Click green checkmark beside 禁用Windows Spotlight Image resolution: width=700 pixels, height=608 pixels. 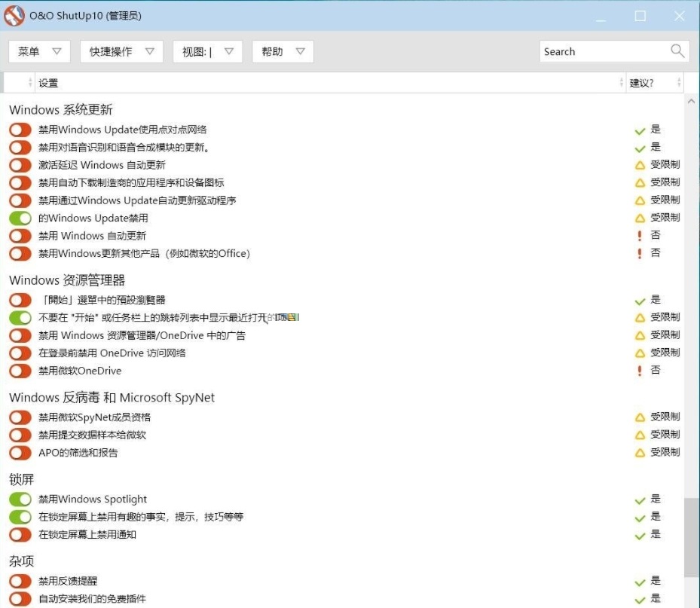640,500
